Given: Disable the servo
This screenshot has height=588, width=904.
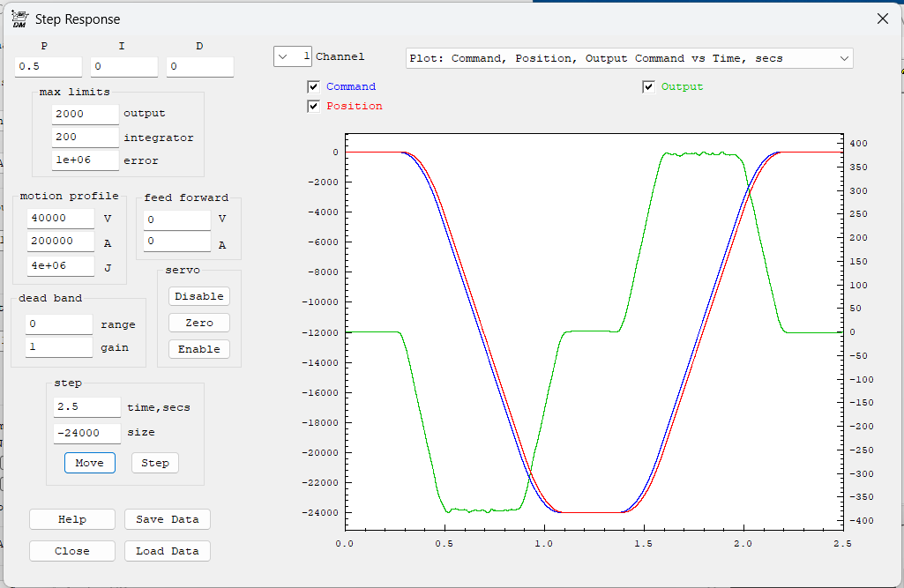Looking at the screenshot, I should 199,296.
